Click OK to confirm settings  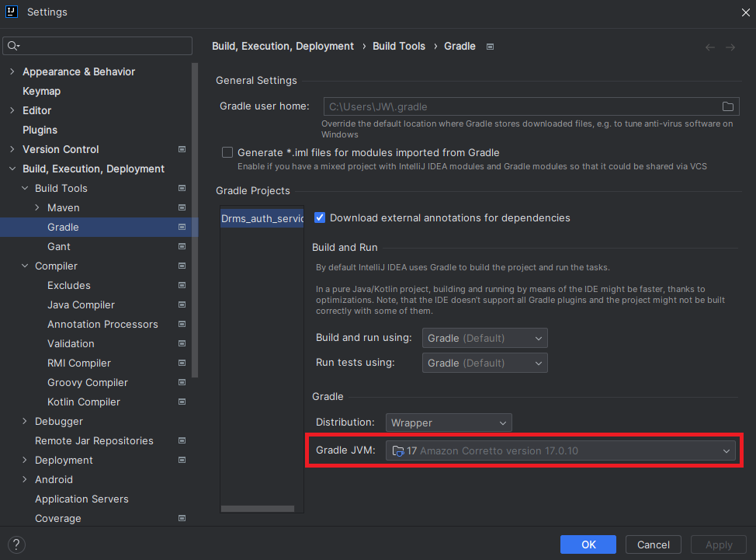click(588, 544)
